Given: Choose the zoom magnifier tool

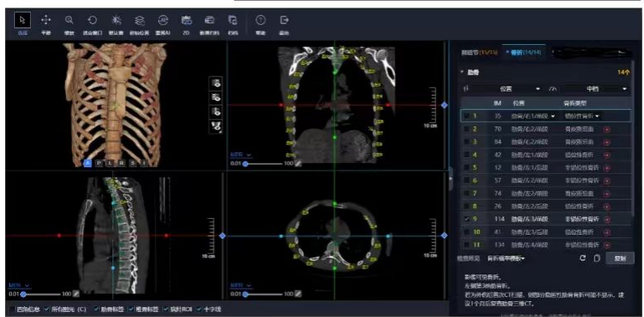Looking at the screenshot, I should pos(69,20).
